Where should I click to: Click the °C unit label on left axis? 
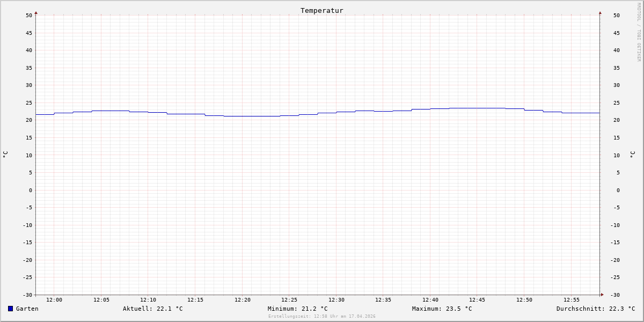(5, 155)
